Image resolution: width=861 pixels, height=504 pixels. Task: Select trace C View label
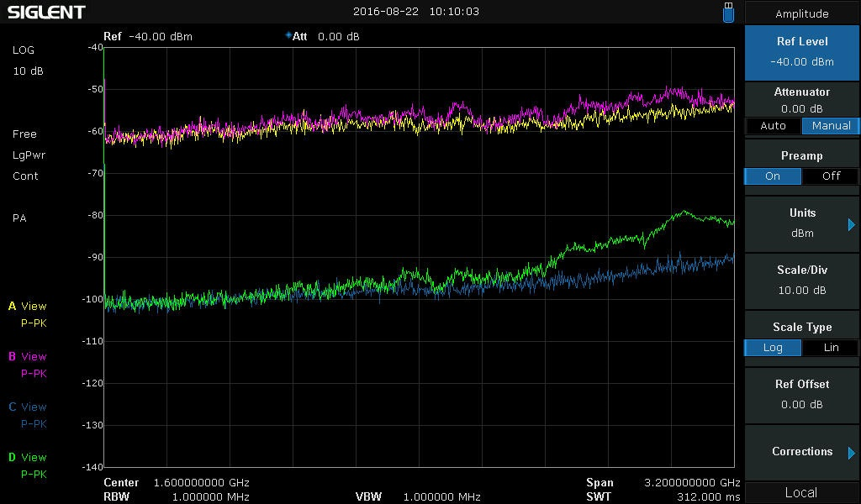(28, 407)
